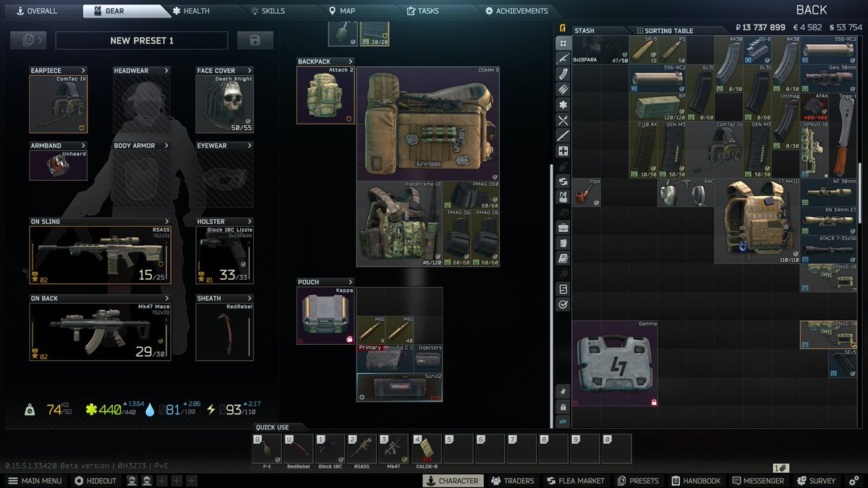Select the melee knife stash filter icon
Image resolution: width=868 pixels, height=488 pixels.
tap(563, 135)
